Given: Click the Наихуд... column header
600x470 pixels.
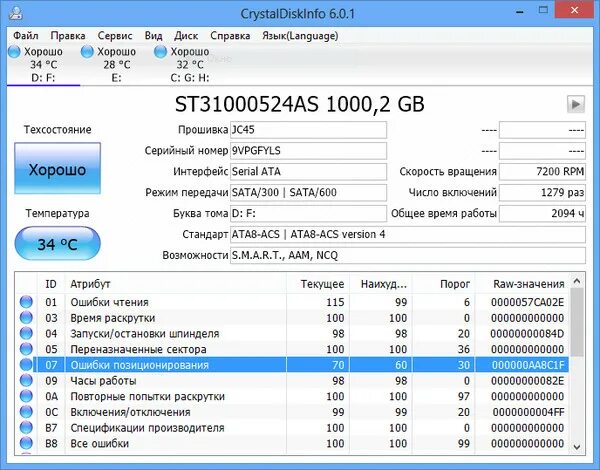Looking at the screenshot, I should pyautogui.click(x=380, y=284).
